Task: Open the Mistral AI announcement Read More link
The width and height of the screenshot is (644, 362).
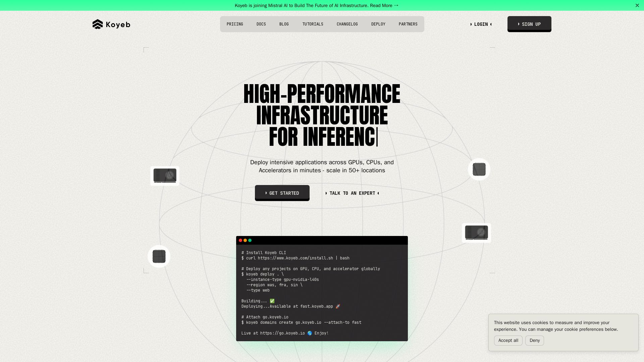Action: click(384, 5)
